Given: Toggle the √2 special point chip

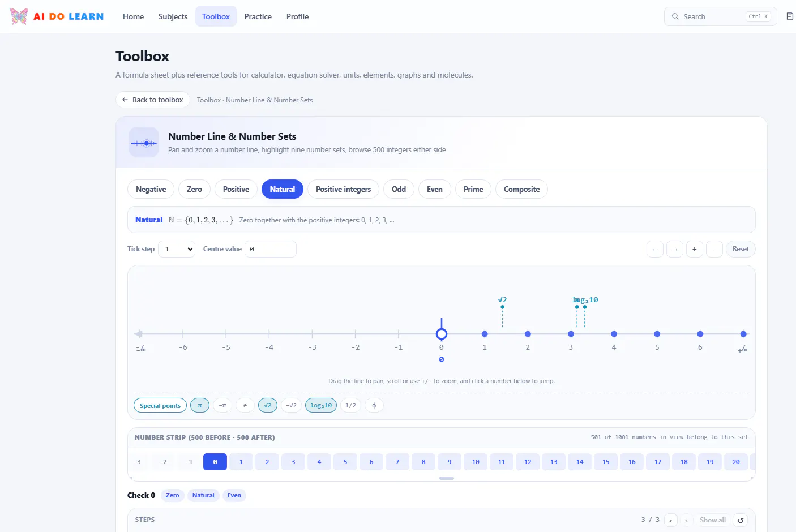Looking at the screenshot, I should tap(268, 405).
